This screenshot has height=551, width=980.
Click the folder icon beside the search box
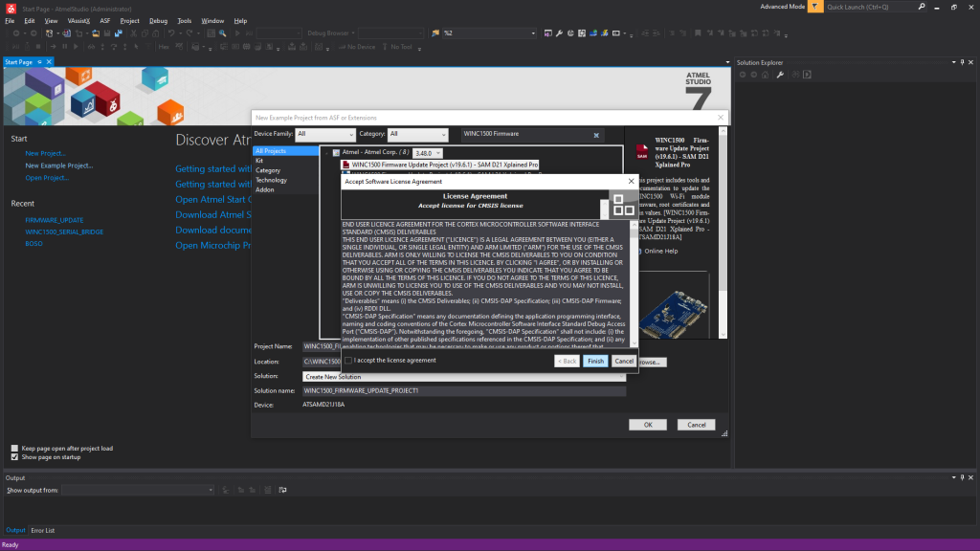[x=435, y=33]
